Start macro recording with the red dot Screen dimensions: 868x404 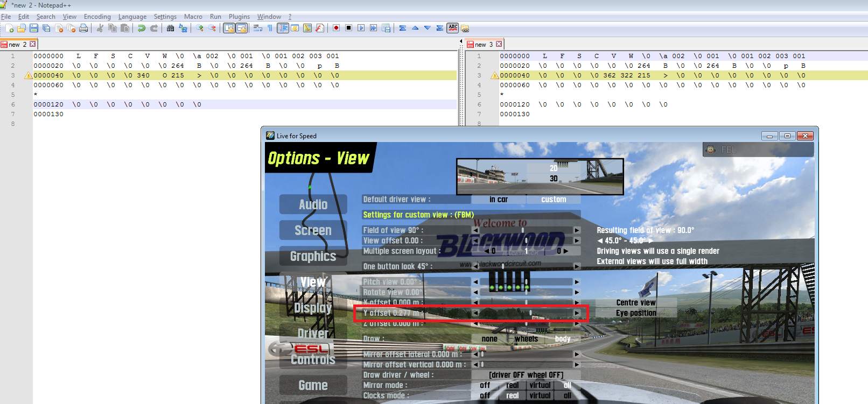pos(337,28)
